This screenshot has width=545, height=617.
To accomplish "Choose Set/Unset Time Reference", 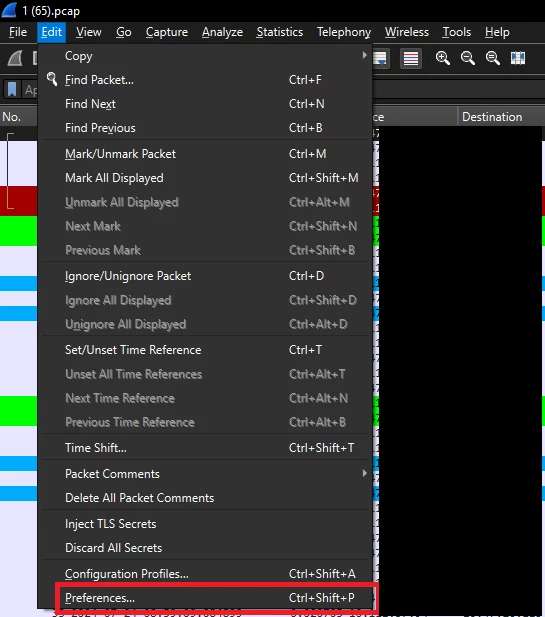I will (x=205, y=350).
